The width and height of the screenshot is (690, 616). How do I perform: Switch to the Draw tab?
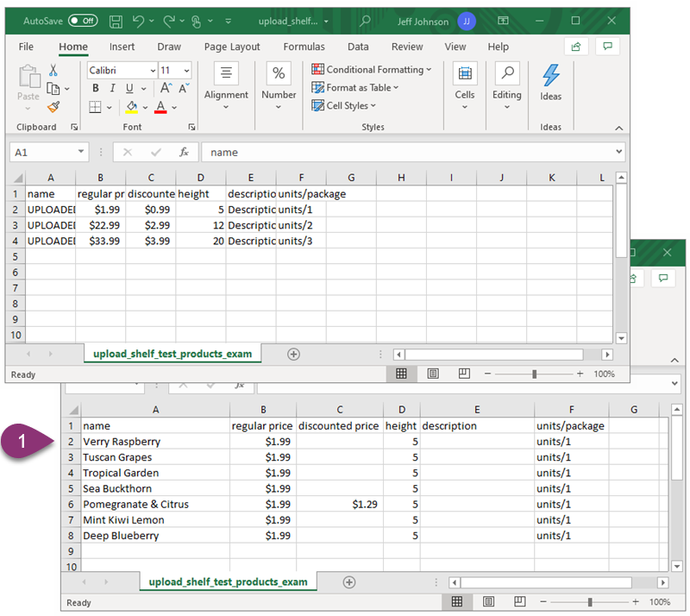pyautogui.click(x=169, y=47)
